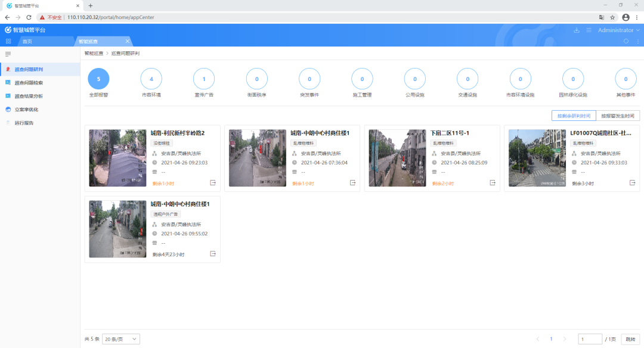Bookmark the page with the star icon

[x=612, y=17]
